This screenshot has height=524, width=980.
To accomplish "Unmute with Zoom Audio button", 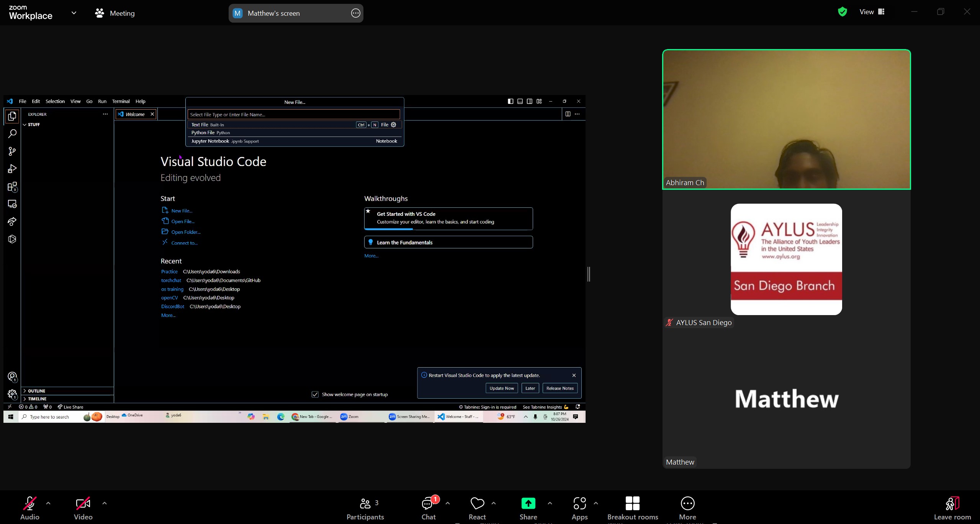I will 29,508.
